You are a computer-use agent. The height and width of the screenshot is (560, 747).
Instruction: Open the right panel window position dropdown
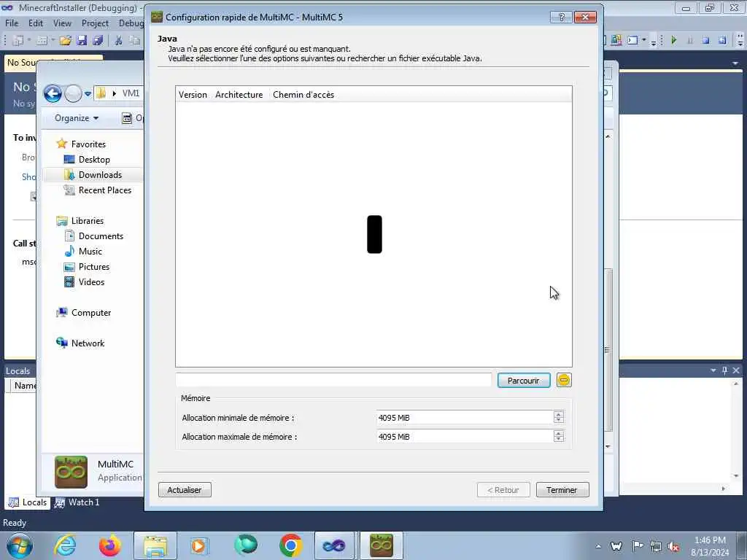click(713, 370)
